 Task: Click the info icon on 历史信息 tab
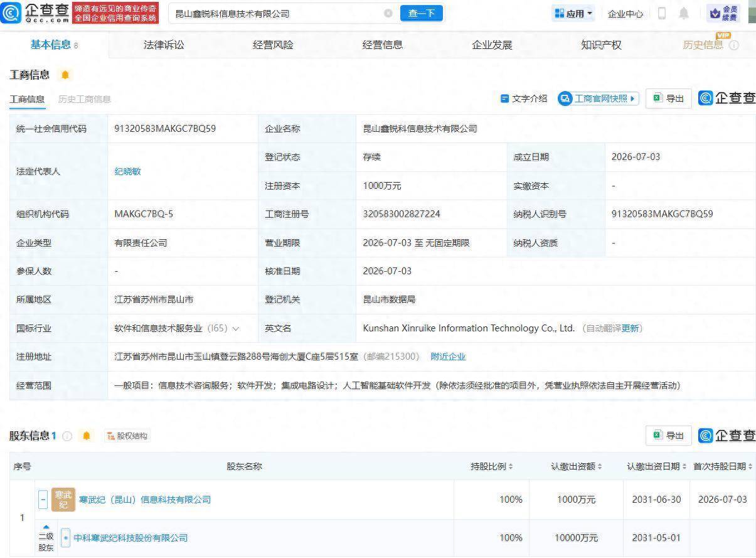[x=734, y=46]
